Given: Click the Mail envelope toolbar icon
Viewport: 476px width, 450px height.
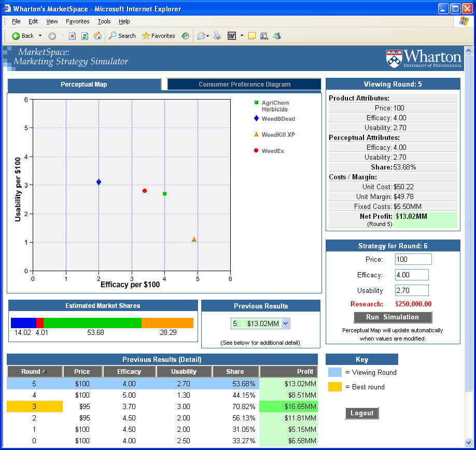Looking at the screenshot, I should coord(201,36).
